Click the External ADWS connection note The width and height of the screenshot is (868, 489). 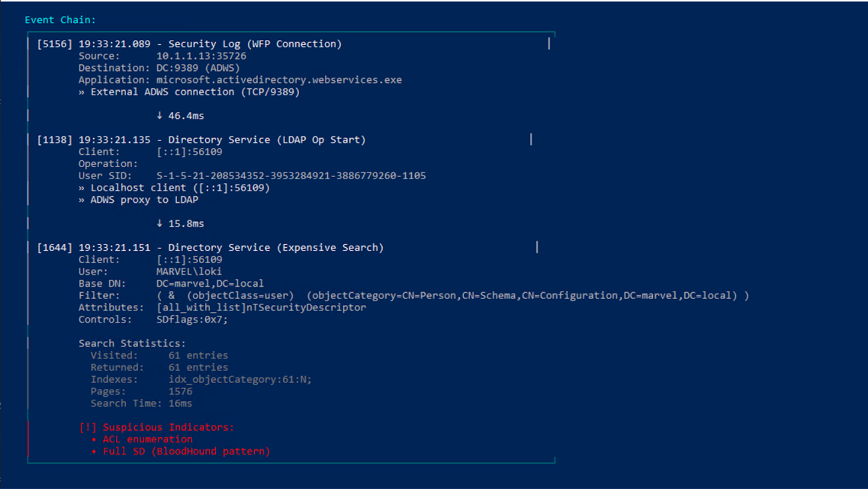click(x=195, y=92)
